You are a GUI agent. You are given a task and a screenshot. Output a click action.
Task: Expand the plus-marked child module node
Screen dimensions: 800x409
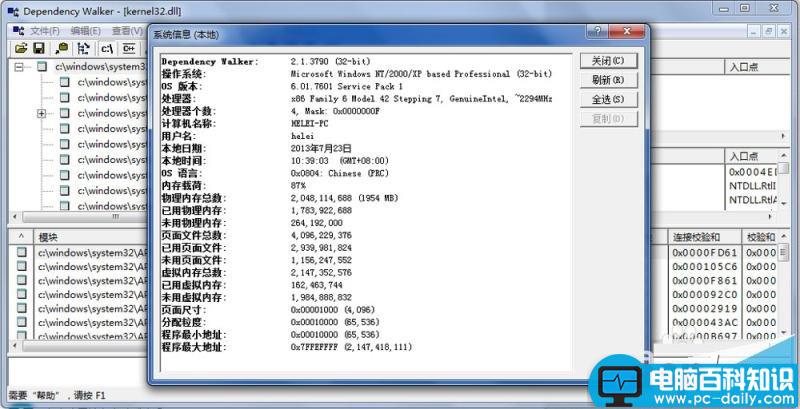pos(41,114)
